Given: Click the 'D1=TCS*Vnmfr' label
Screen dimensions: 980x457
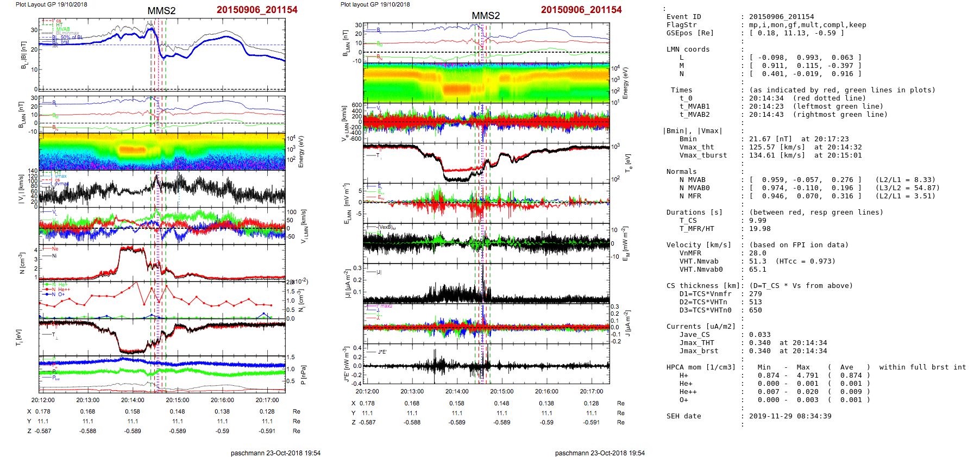Looking at the screenshot, I should pyautogui.click(x=705, y=294).
